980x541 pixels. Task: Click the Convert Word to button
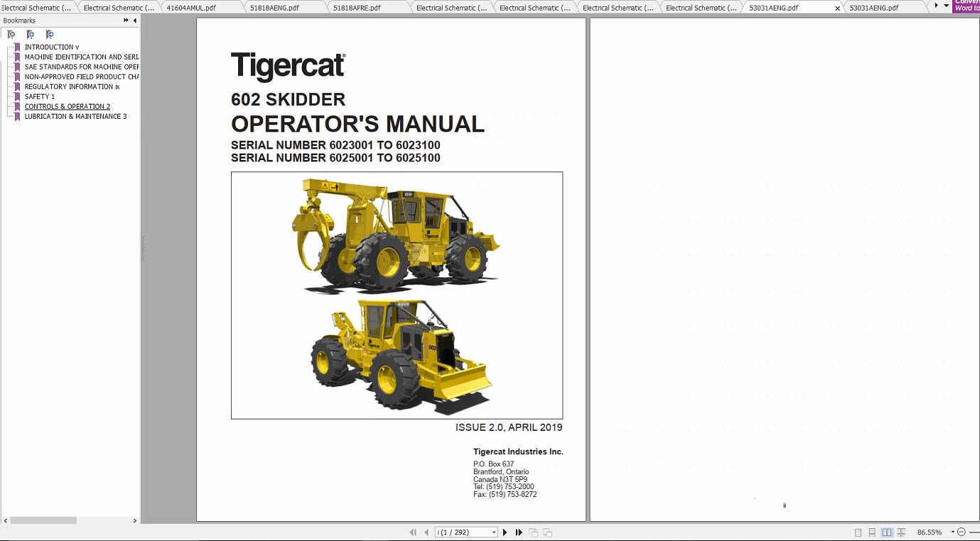coord(966,6)
